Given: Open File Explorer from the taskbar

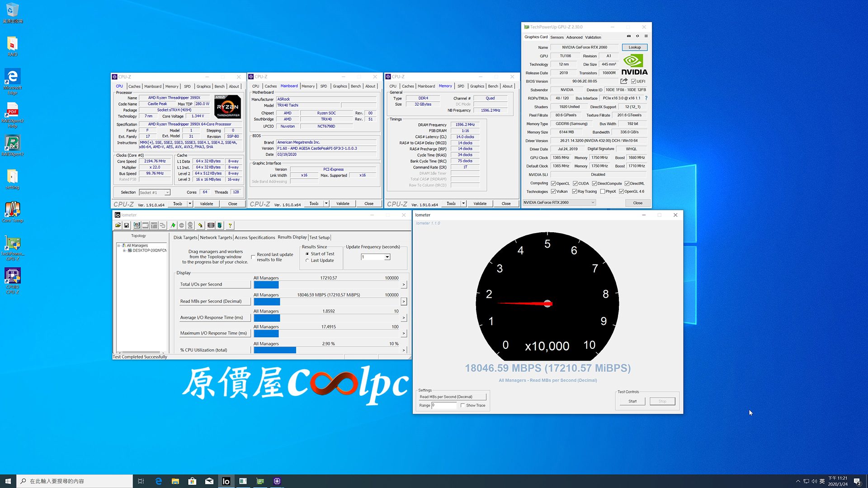Looking at the screenshot, I should 175,481.
